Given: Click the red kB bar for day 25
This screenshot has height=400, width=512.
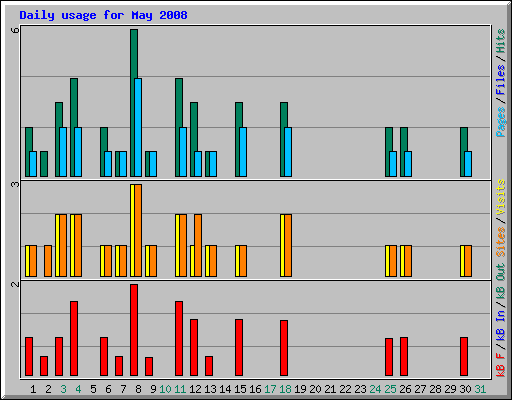Looking at the screenshot, I should point(389,357).
